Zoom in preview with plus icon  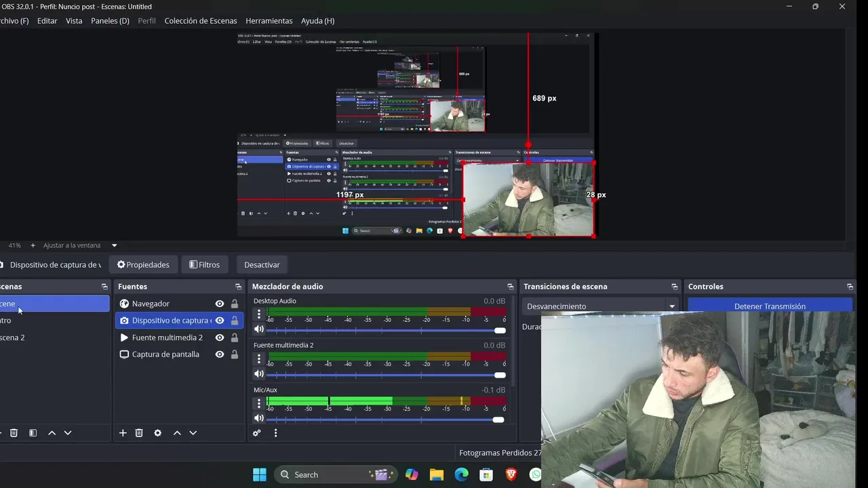click(x=33, y=245)
